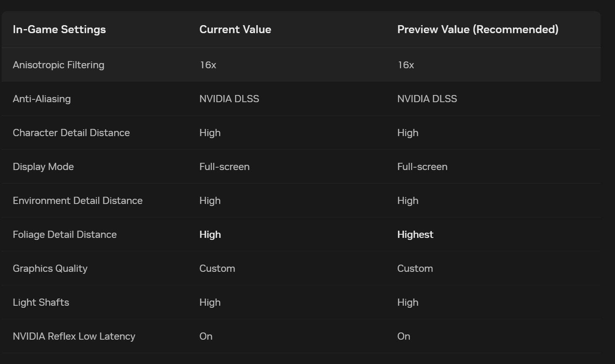Click the recommended Highest value for Foliage
Viewport: 615px width, 364px height.
pyautogui.click(x=415, y=235)
